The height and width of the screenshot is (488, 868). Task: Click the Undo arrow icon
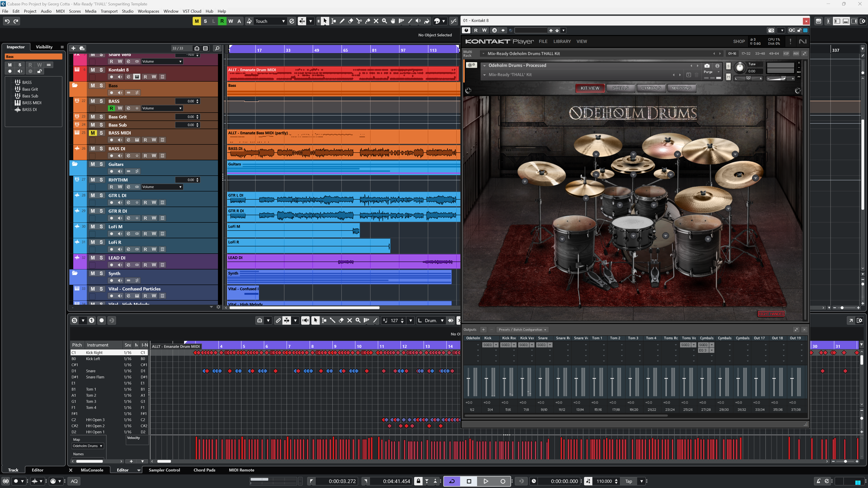pos(7,21)
